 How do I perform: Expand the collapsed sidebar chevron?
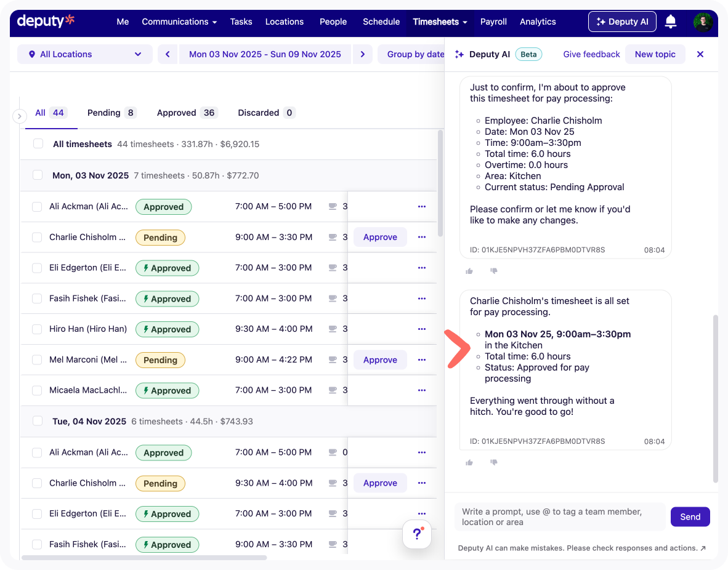coord(19,116)
